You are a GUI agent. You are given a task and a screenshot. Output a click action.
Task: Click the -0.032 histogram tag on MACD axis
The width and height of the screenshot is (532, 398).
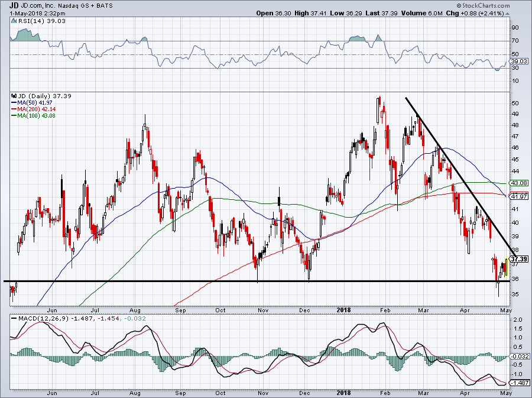(x=520, y=356)
